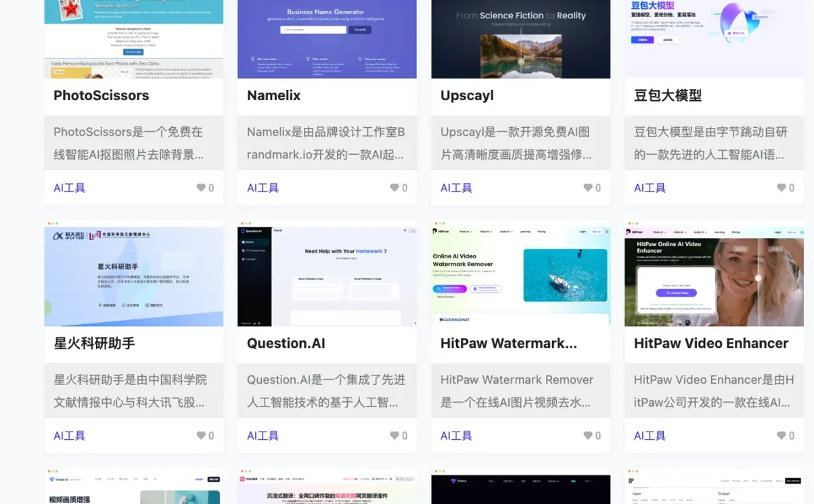Open the AI工具 category under Upscayl
The width and height of the screenshot is (814, 504).
[x=455, y=187]
